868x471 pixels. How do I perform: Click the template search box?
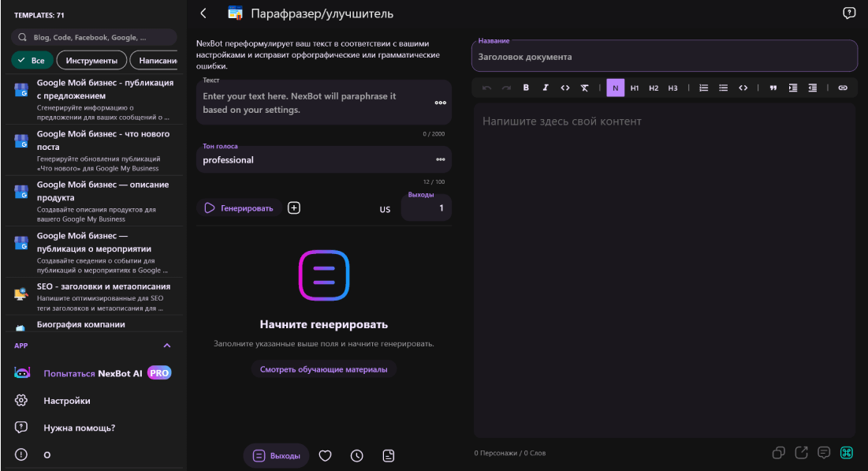pos(94,37)
